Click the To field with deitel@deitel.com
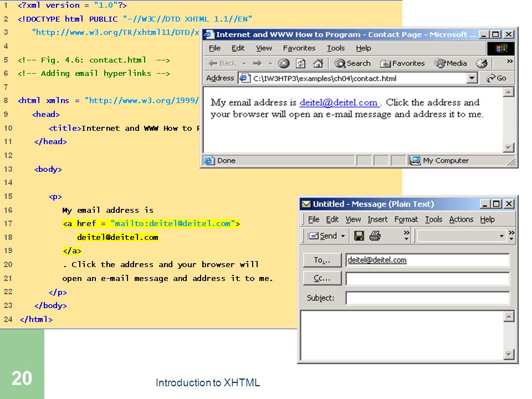 point(427,260)
